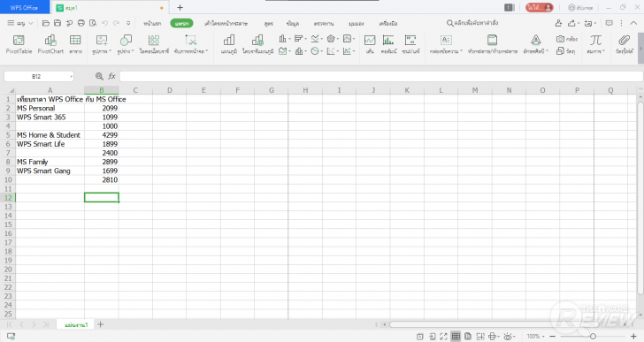
Task: Toggle the normal view grid button
Action: 456,337
